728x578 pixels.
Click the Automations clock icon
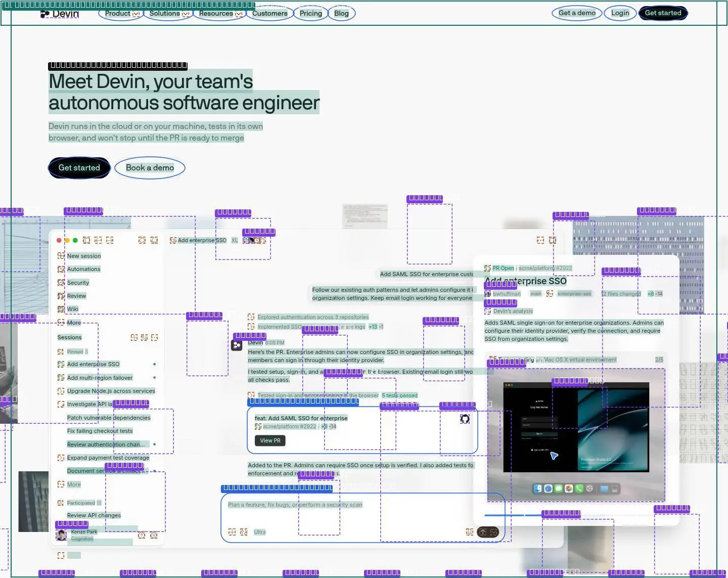click(x=61, y=269)
